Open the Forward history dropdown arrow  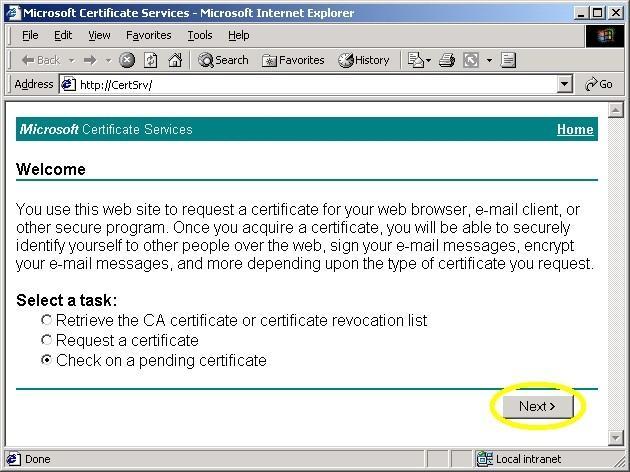click(108, 61)
